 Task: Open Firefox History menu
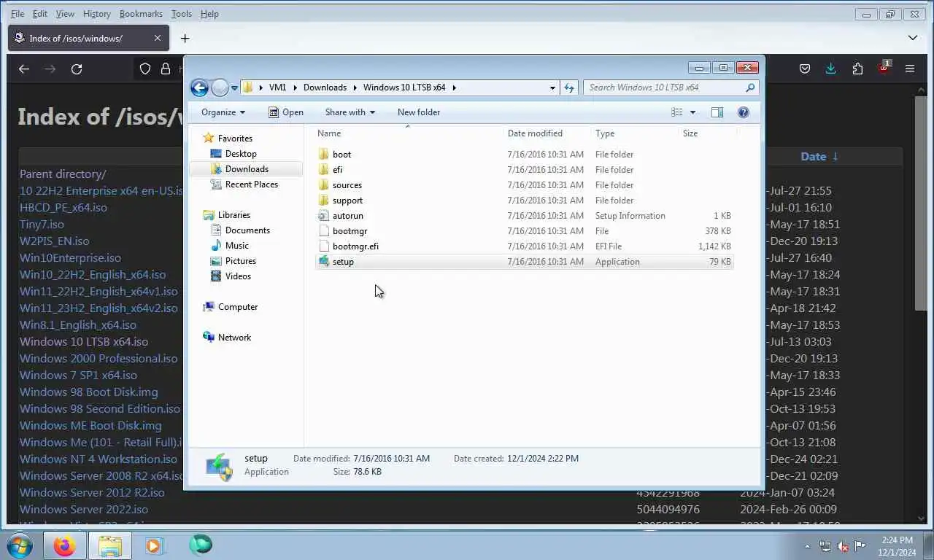coord(96,14)
